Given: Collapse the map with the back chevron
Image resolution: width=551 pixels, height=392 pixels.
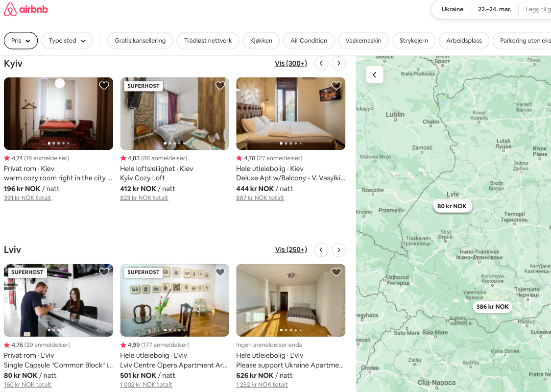Looking at the screenshot, I should pyautogui.click(x=375, y=75).
